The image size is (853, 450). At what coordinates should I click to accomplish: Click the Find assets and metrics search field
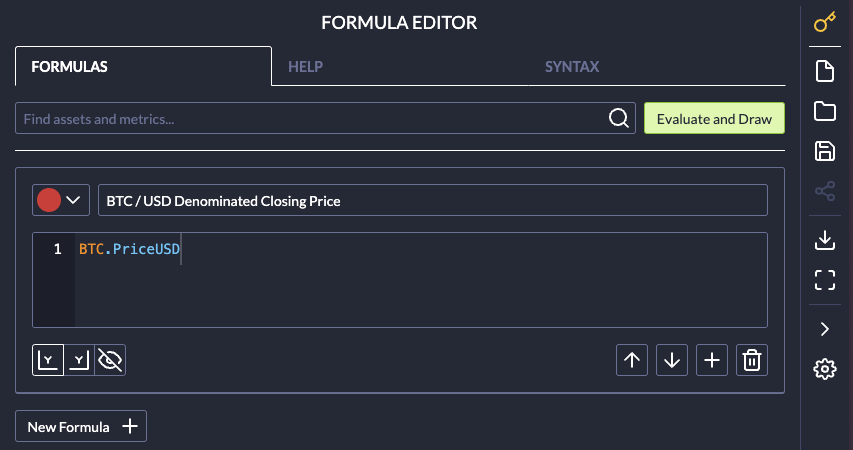tap(310, 119)
